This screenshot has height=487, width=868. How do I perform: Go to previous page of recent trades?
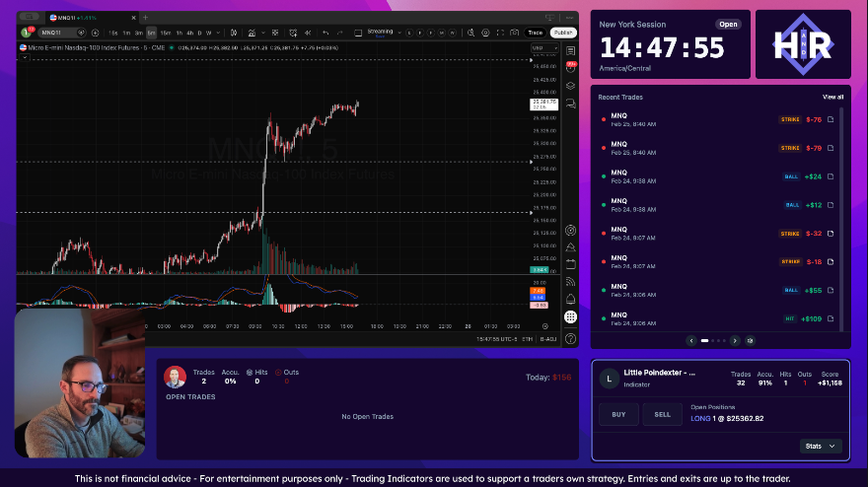click(x=691, y=340)
